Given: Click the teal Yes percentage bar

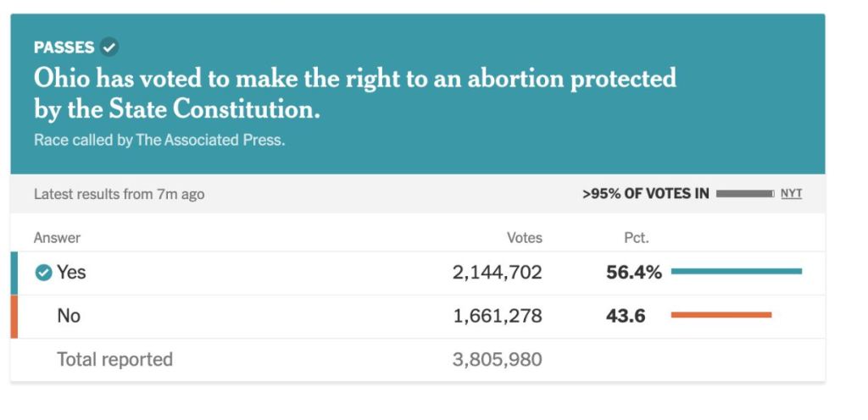Looking at the screenshot, I should (x=736, y=272).
